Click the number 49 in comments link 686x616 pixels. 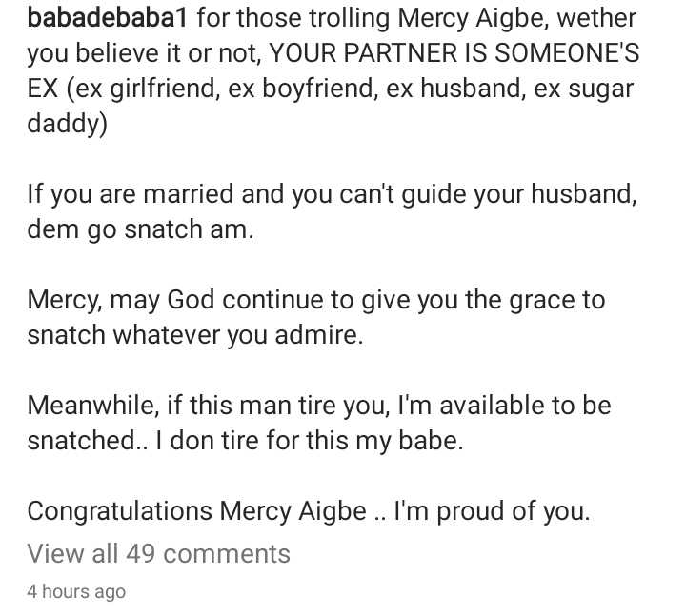click(x=140, y=553)
